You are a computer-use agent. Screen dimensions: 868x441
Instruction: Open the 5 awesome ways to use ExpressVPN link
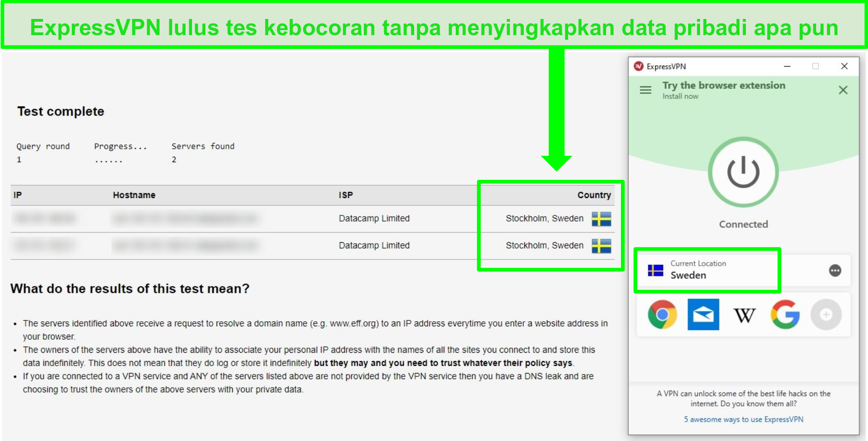744,419
